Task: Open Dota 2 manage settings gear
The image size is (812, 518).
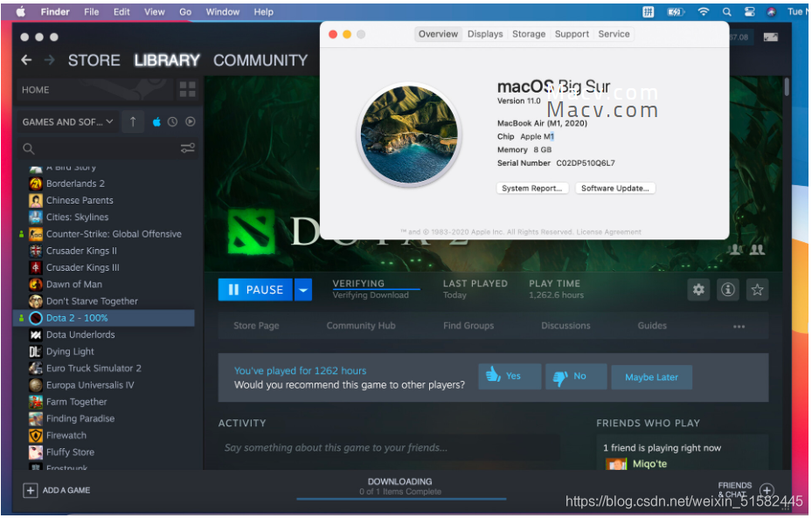Action: 698,290
